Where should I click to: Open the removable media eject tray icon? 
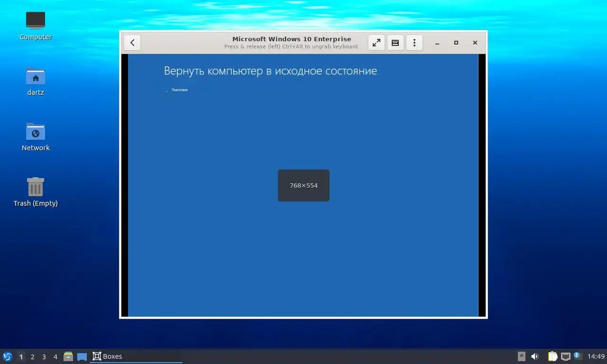click(522, 356)
